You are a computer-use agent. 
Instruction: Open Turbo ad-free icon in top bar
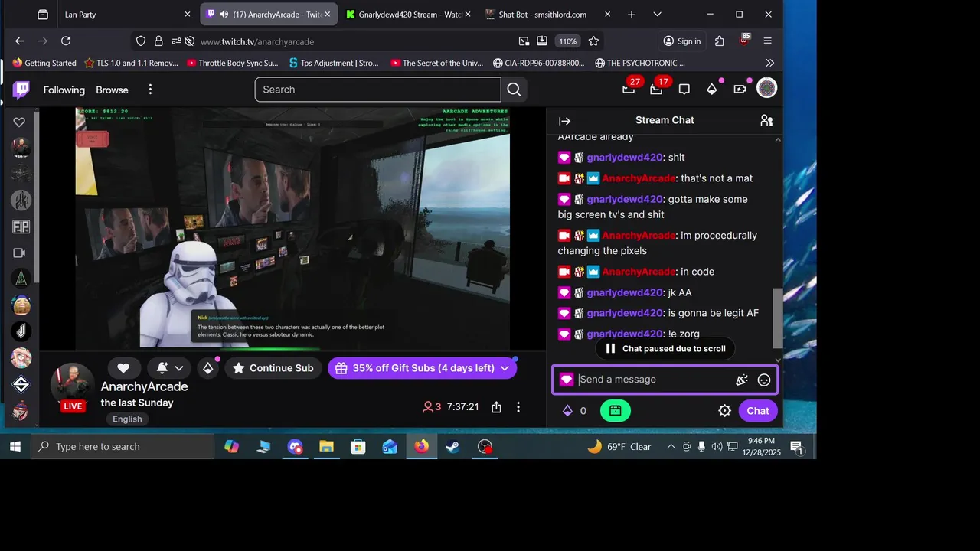740,89
